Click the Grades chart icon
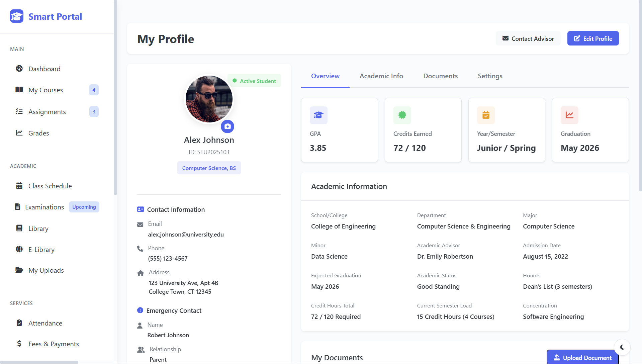 (19, 133)
